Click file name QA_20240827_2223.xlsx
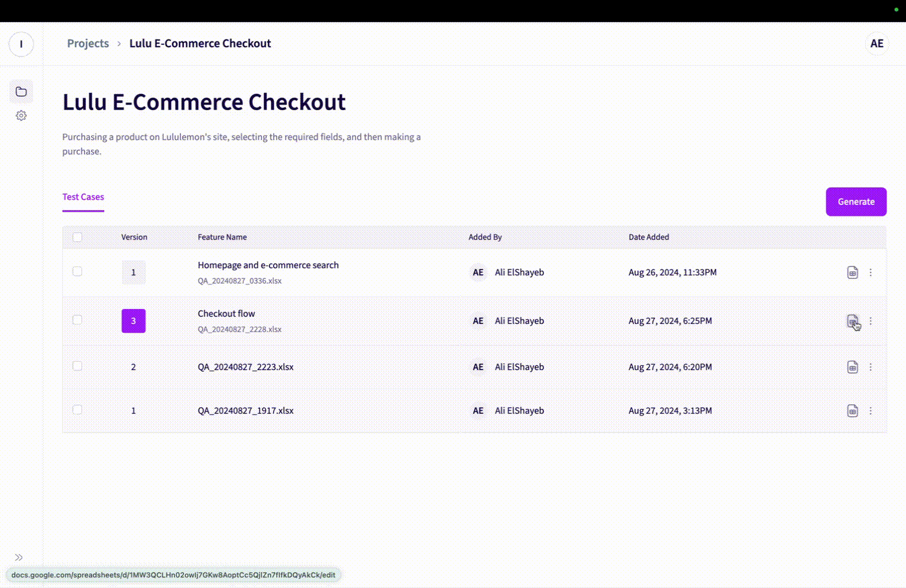 click(246, 367)
